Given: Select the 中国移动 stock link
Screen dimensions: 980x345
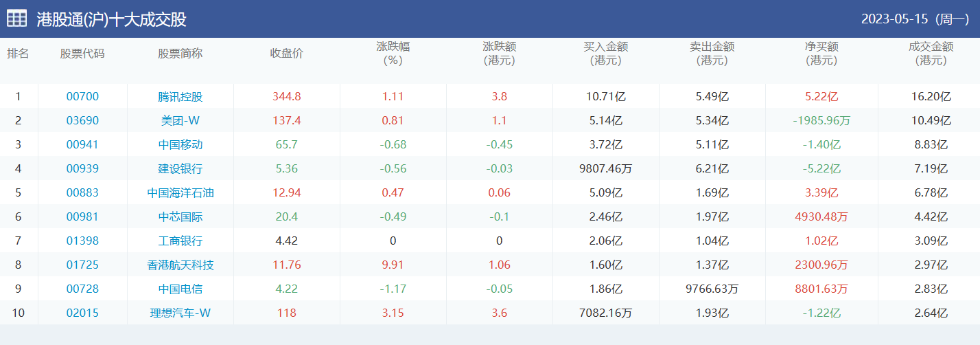Looking at the screenshot, I should 180,145.
